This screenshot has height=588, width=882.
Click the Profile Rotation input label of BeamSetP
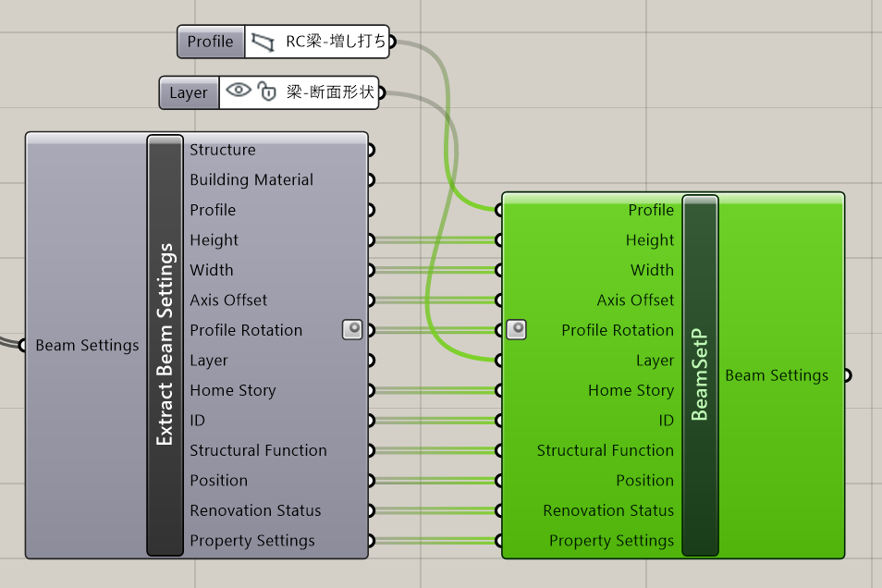pyautogui.click(x=618, y=330)
